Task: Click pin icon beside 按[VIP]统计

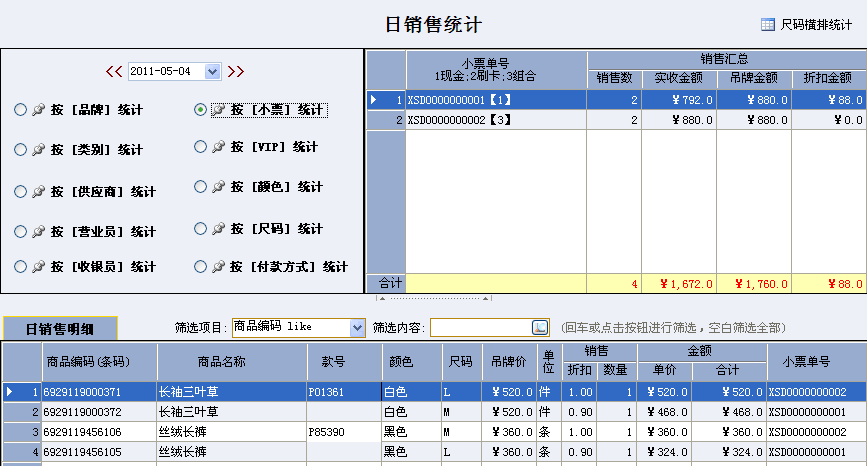Action: tap(218, 146)
